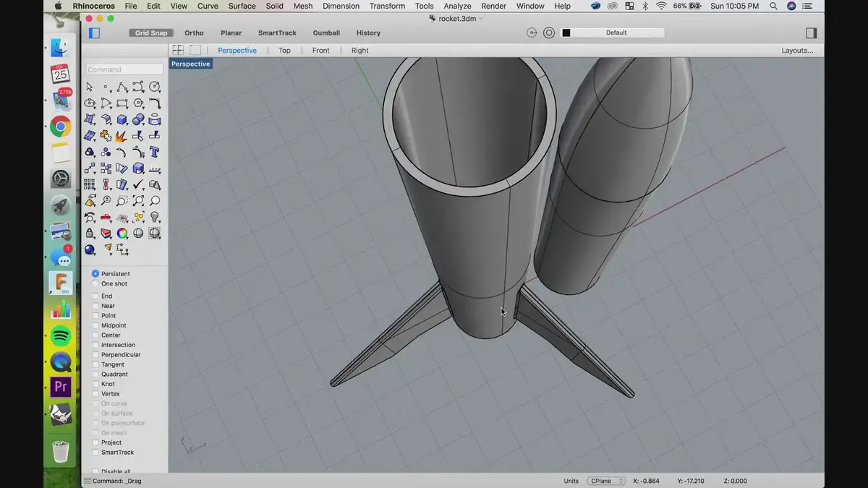Select the One shot radio button
This screenshot has height=488, width=868.
coord(95,283)
